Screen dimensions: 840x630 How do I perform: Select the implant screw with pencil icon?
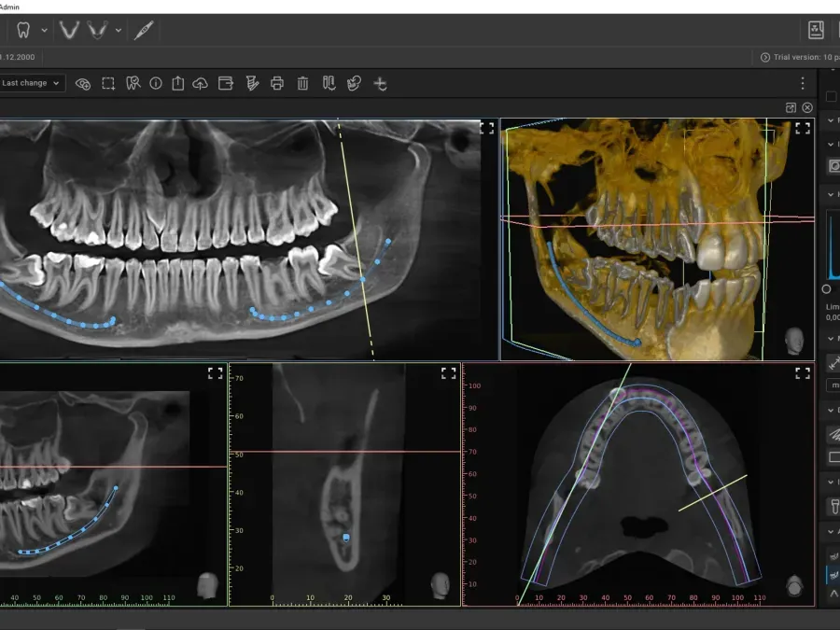pyautogui.click(x=252, y=83)
